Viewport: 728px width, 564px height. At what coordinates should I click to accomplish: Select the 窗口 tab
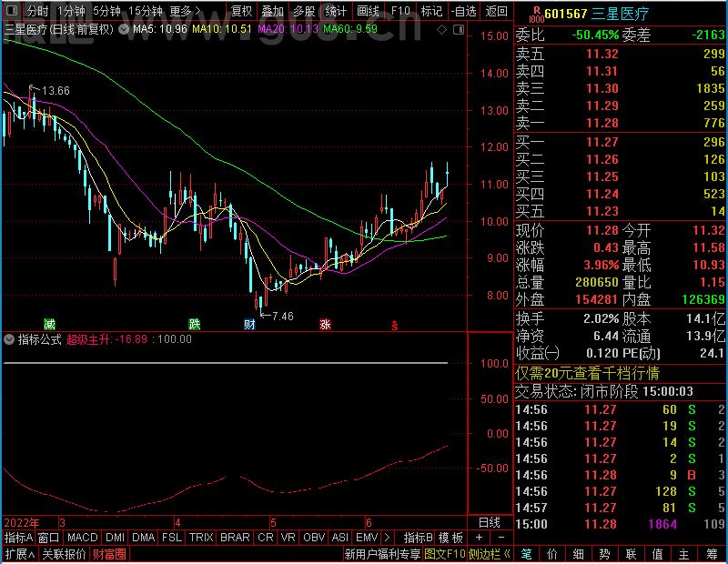point(49,538)
